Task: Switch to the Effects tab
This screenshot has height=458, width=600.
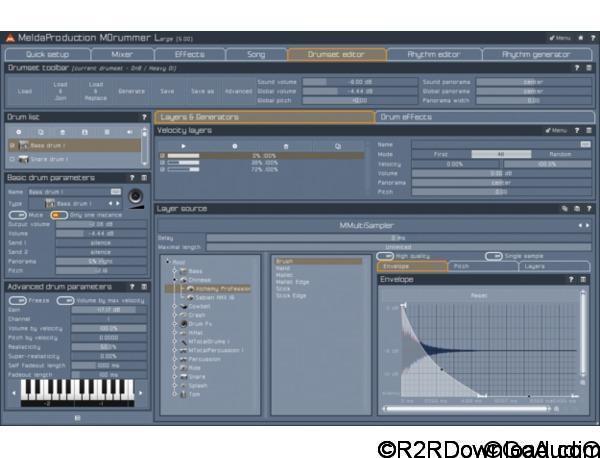Action: (x=189, y=54)
